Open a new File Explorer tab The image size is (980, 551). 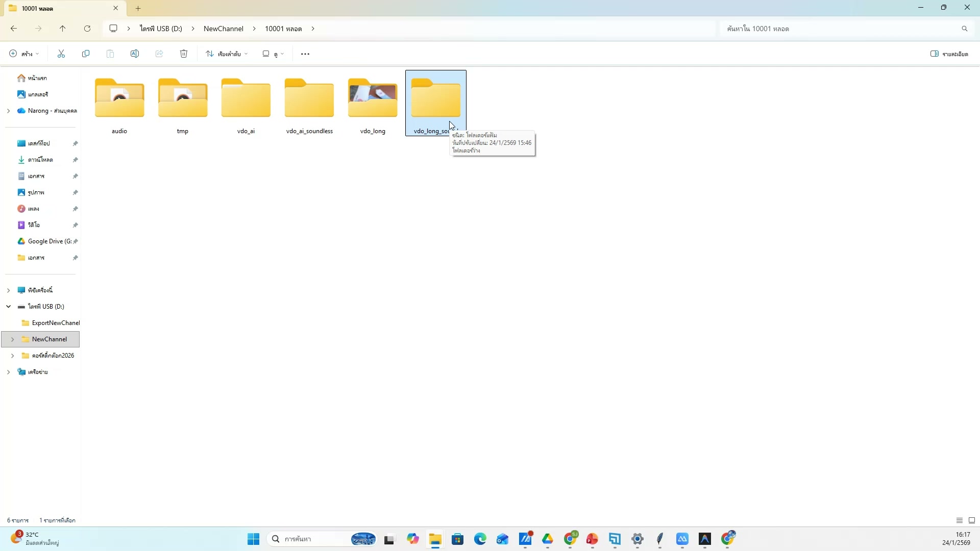tap(138, 8)
